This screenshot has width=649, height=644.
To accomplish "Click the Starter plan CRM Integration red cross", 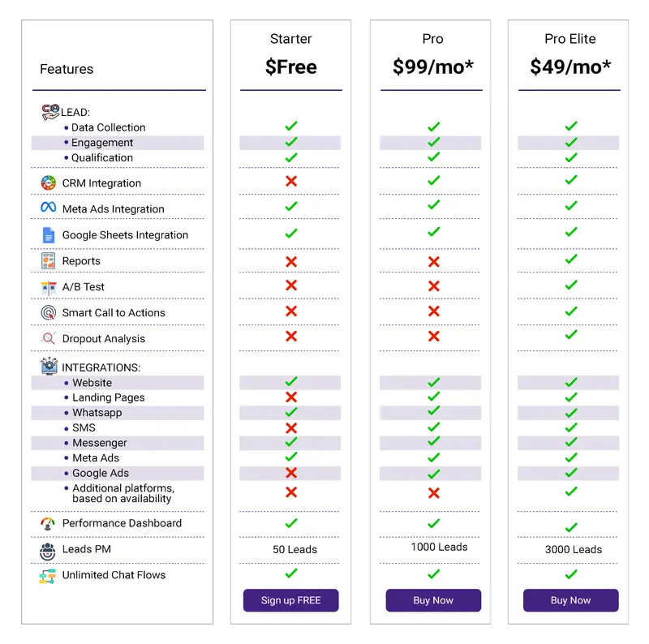I will pyautogui.click(x=291, y=181).
